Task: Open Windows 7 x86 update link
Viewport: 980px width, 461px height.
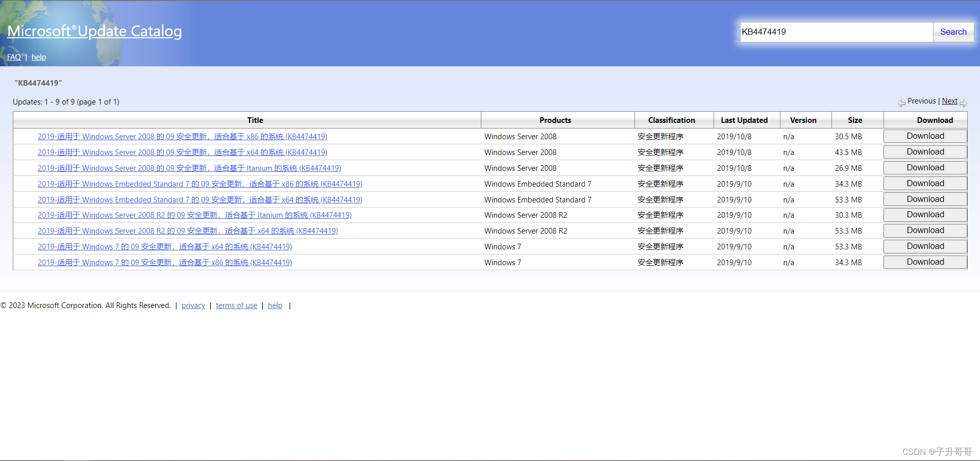Action: (x=165, y=263)
